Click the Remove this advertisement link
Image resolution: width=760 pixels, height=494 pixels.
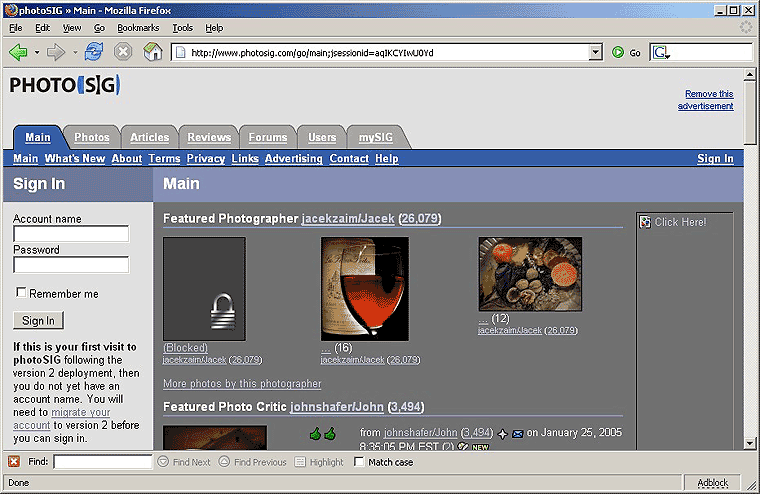(706, 100)
